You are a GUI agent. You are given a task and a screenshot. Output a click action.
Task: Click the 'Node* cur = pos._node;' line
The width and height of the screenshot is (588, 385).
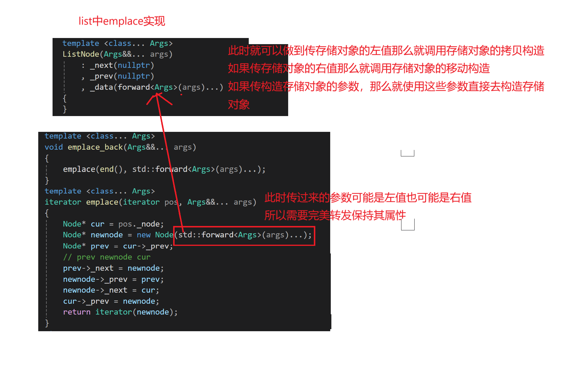point(113,224)
